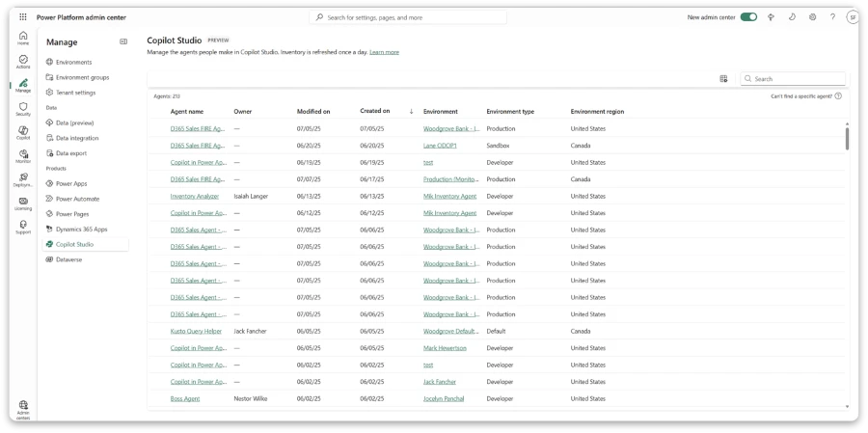Collapse the Manage navigation panel
This screenshot has width=868, height=433.
tap(123, 41)
